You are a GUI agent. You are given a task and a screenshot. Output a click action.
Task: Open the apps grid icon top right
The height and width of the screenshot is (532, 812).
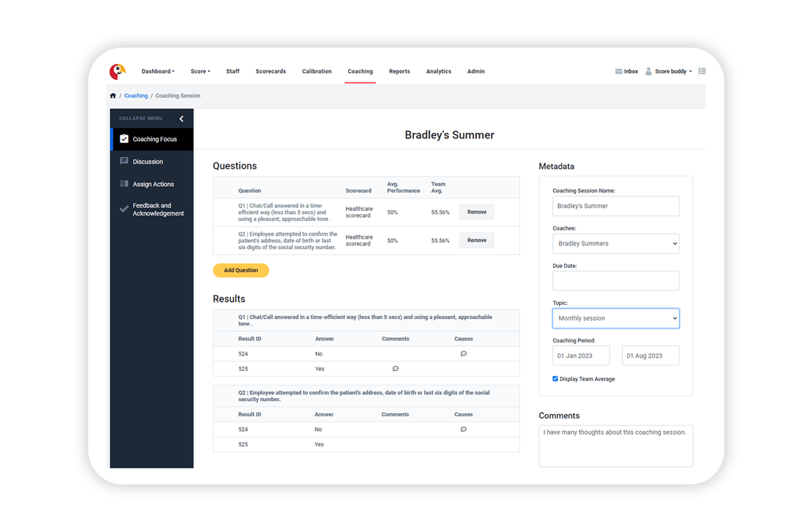(x=702, y=71)
